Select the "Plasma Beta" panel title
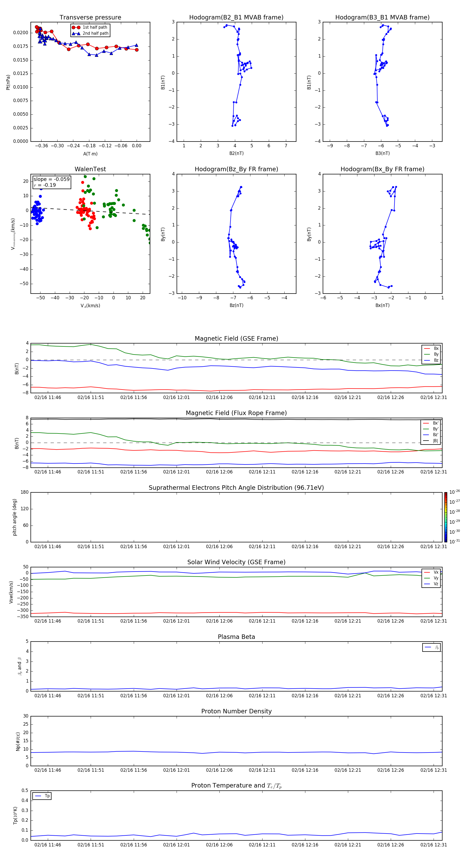This screenshot has height=868, width=473. tap(236, 637)
